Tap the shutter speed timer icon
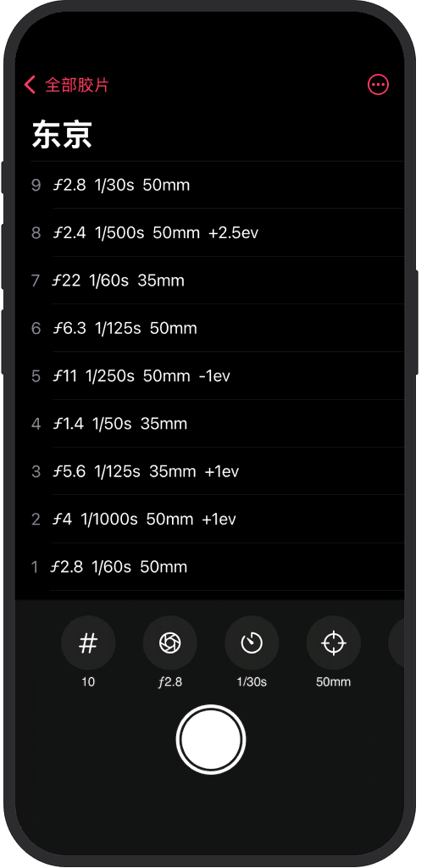This screenshot has height=868, width=427. coord(252,643)
